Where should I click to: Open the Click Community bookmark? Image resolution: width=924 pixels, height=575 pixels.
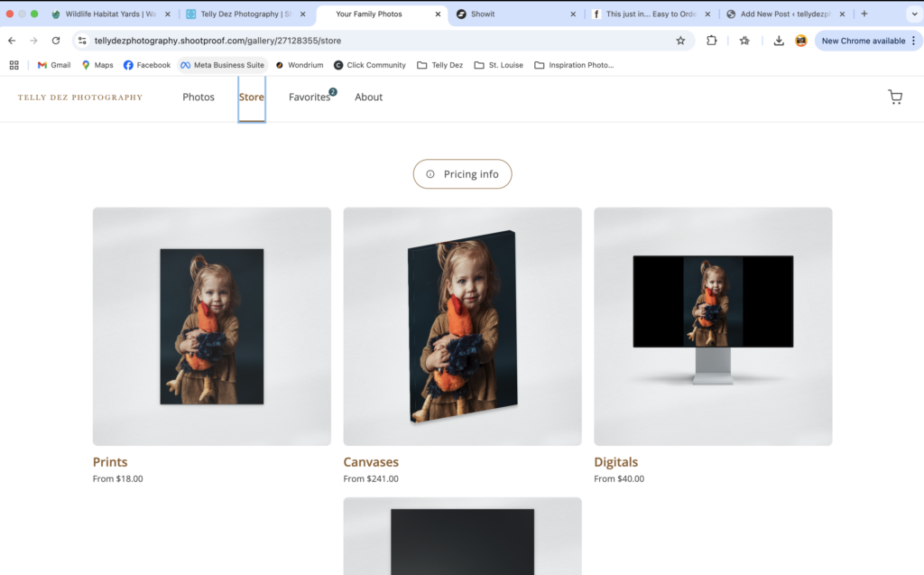[369, 65]
